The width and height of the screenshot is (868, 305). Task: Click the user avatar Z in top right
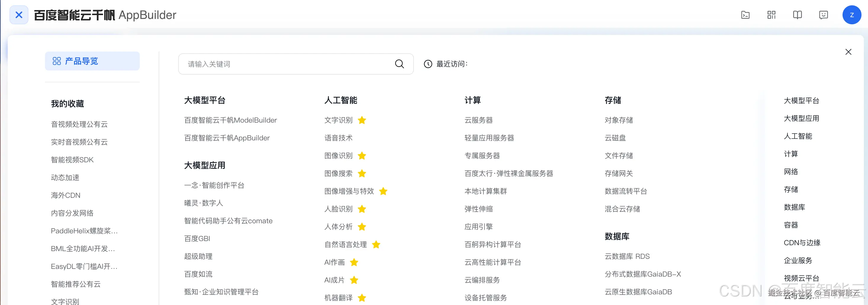(852, 15)
